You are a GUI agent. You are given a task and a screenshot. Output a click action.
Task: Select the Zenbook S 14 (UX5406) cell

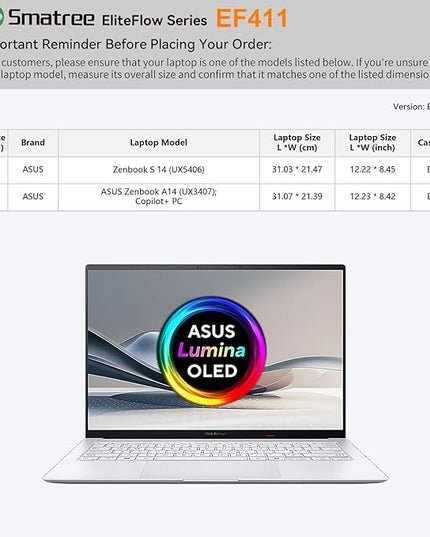point(159,170)
